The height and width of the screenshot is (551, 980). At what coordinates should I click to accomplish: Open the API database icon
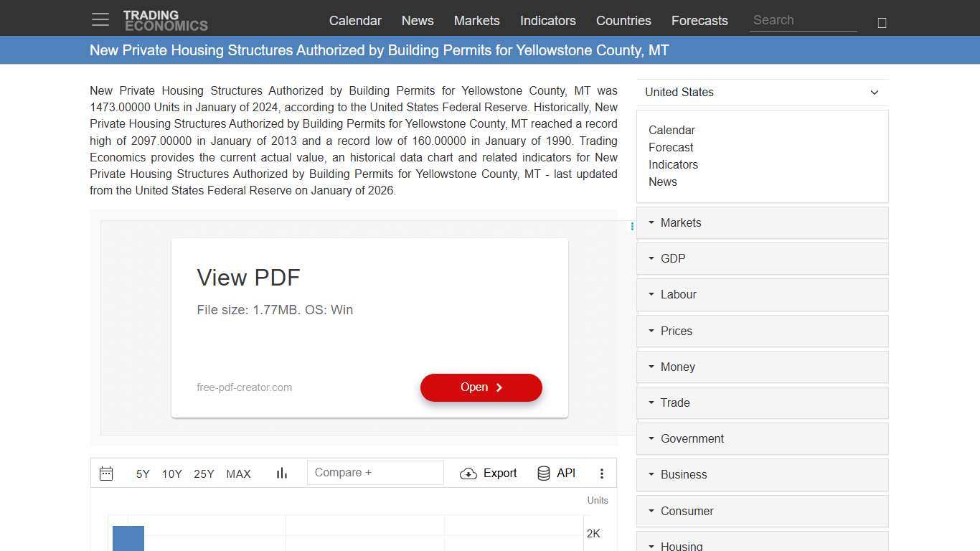click(544, 474)
